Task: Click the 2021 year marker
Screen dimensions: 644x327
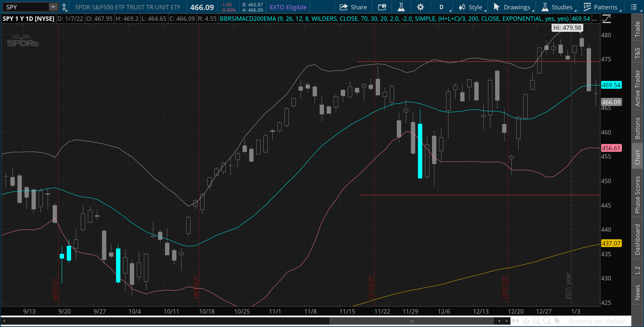Action: pyautogui.click(x=568, y=286)
